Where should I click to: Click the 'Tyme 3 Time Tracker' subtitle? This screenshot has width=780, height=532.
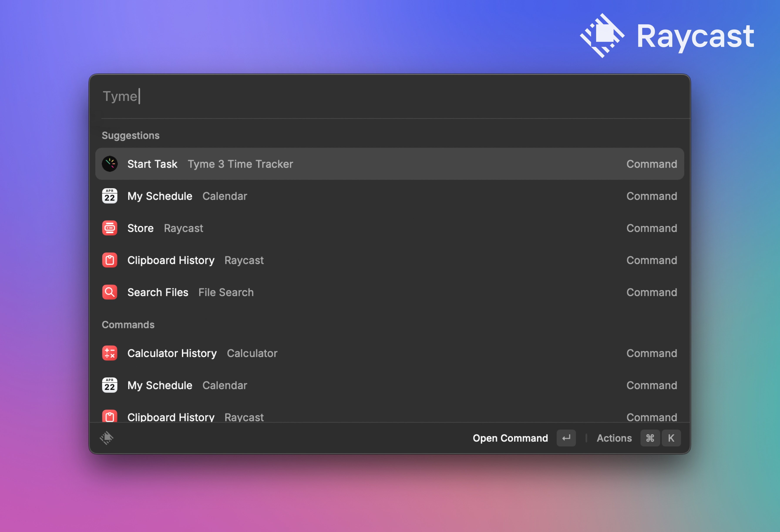[240, 164]
